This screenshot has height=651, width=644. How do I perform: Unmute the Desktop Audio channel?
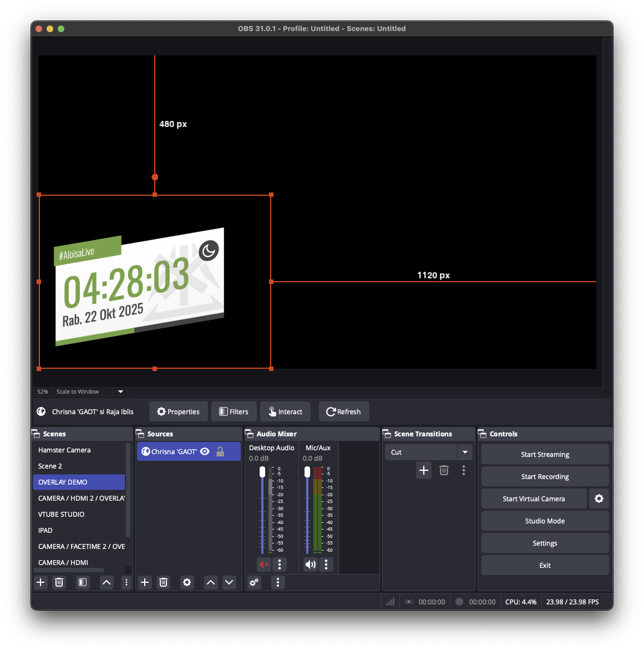263,564
